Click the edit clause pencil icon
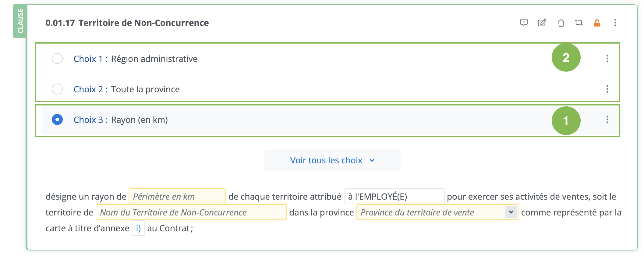This screenshot has height=256, width=644. tap(542, 23)
